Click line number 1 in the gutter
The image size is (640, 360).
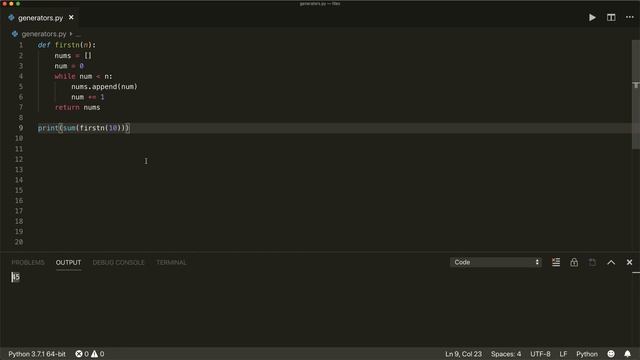(x=21, y=45)
